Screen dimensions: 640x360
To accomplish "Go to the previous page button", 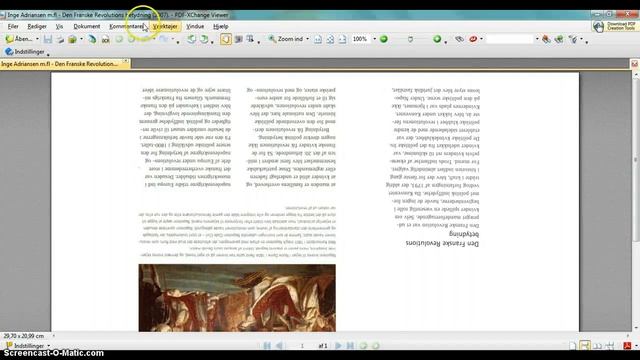I will point(280,346).
